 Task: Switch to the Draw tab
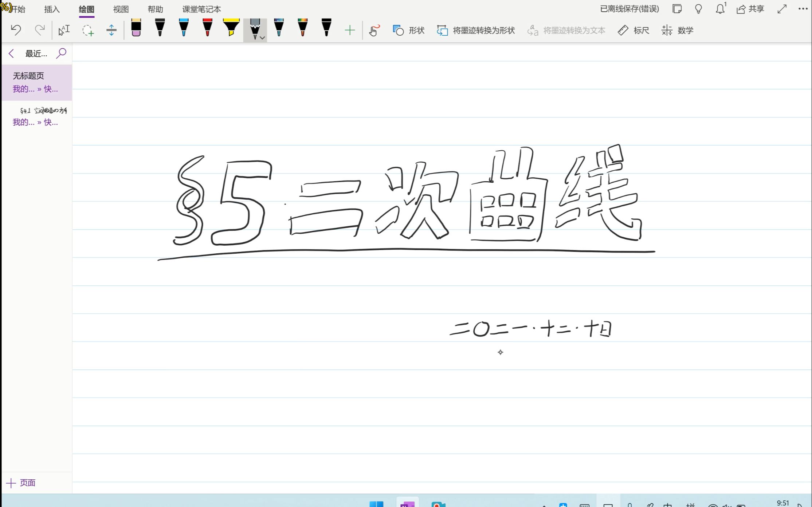(86, 9)
